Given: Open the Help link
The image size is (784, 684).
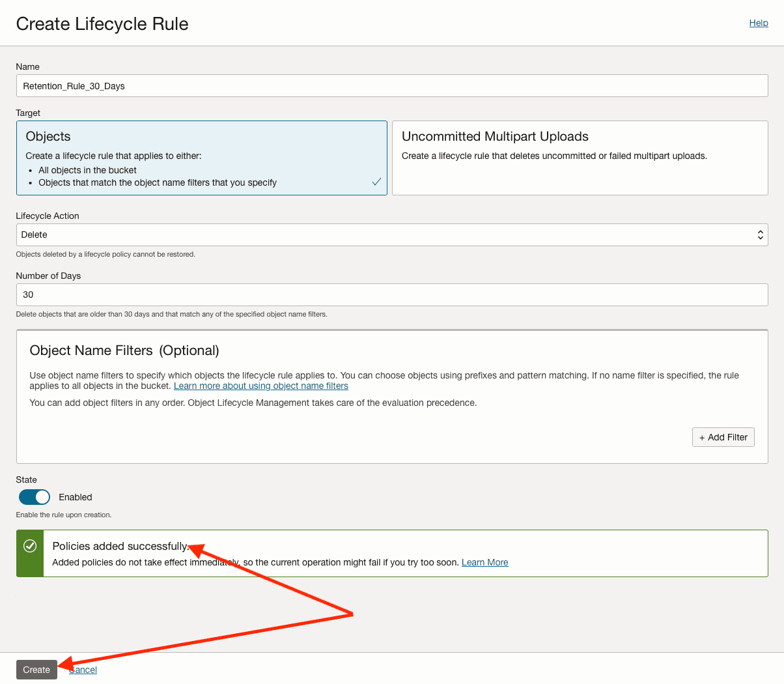Looking at the screenshot, I should [758, 23].
